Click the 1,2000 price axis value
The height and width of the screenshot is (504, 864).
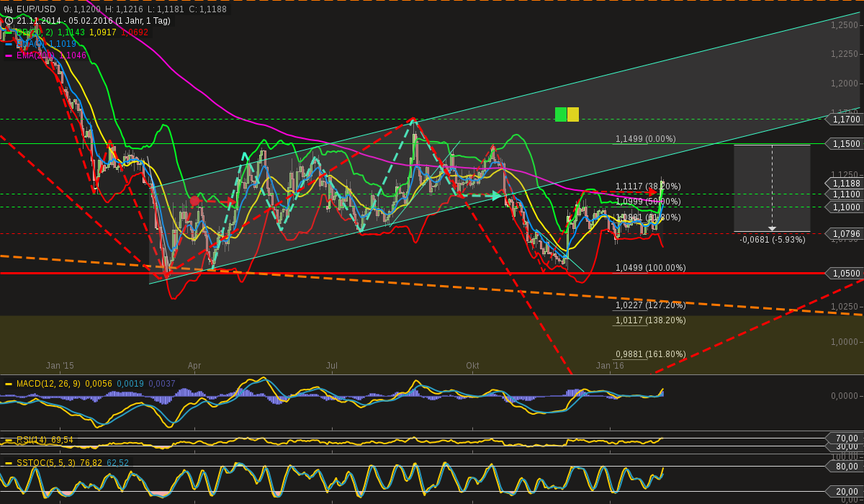click(x=845, y=84)
